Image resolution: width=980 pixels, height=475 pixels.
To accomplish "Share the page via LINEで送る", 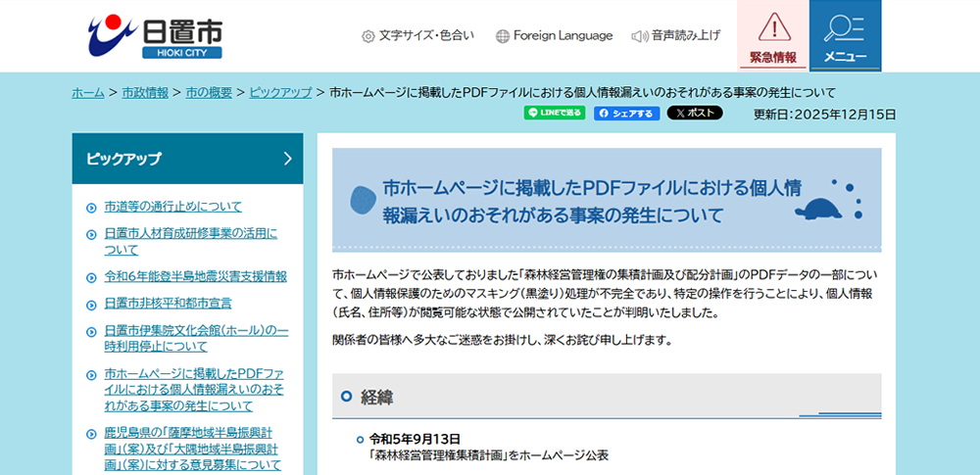I will (555, 113).
